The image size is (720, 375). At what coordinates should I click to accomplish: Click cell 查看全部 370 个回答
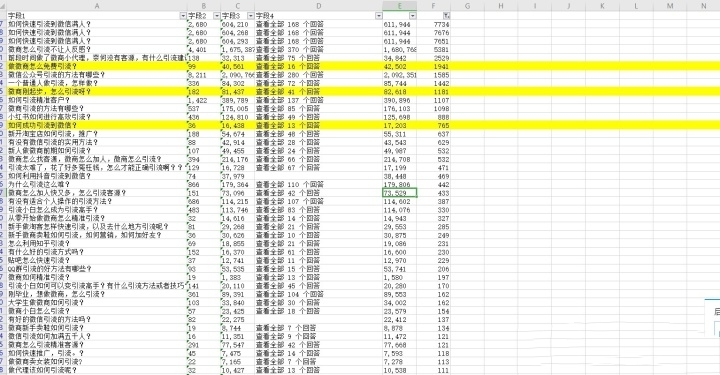(x=319, y=50)
